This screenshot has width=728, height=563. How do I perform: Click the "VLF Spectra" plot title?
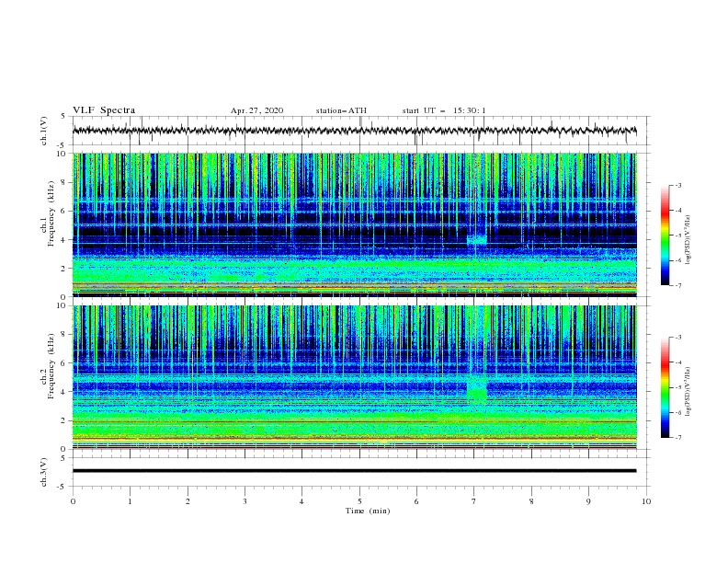pos(104,110)
